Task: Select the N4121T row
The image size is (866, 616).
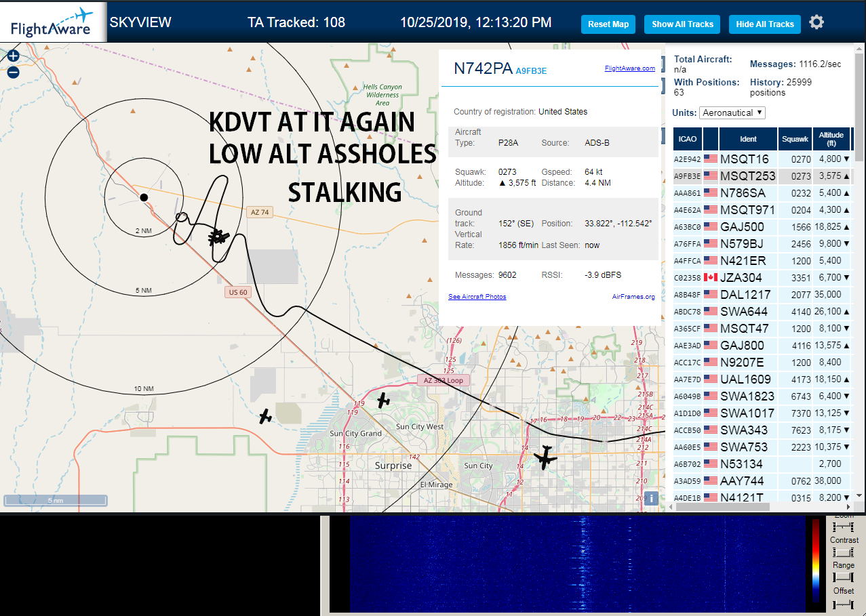Action: (762, 497)
